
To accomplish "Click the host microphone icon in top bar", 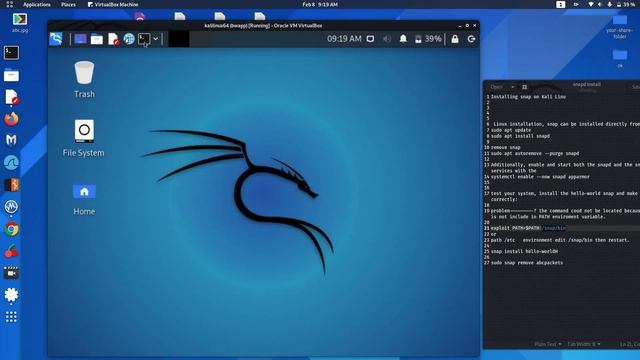I will point(609,4).
